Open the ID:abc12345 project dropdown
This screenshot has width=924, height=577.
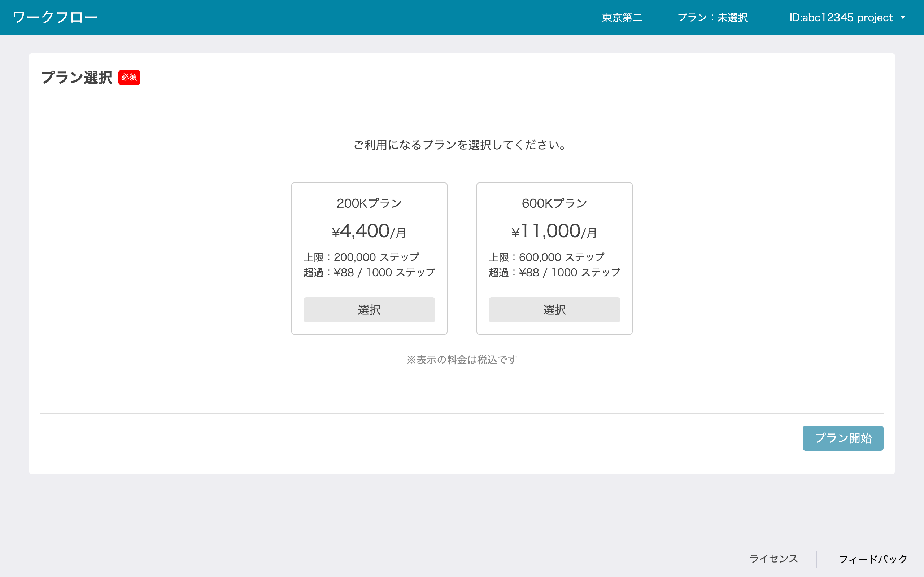(840, 18)
